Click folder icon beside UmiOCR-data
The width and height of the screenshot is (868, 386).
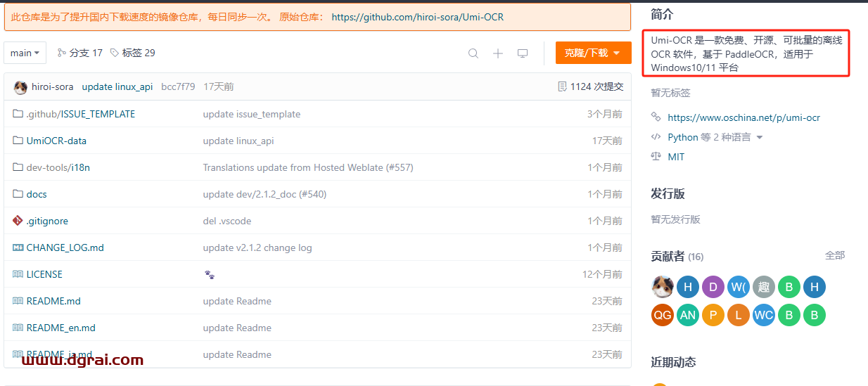tap(18, 141)
